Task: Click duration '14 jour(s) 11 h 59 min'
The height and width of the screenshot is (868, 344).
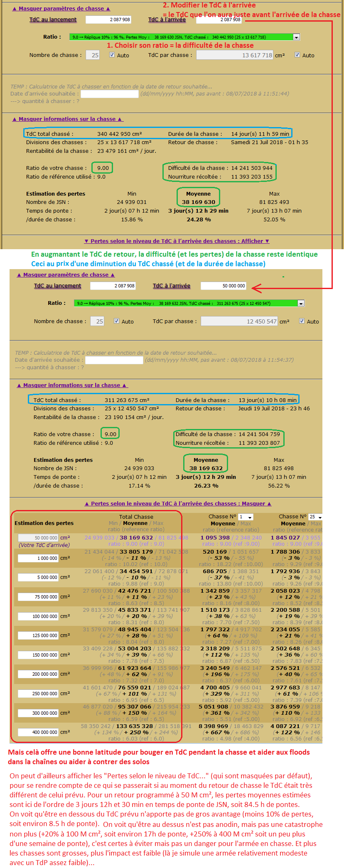Action: coord(260,134)
